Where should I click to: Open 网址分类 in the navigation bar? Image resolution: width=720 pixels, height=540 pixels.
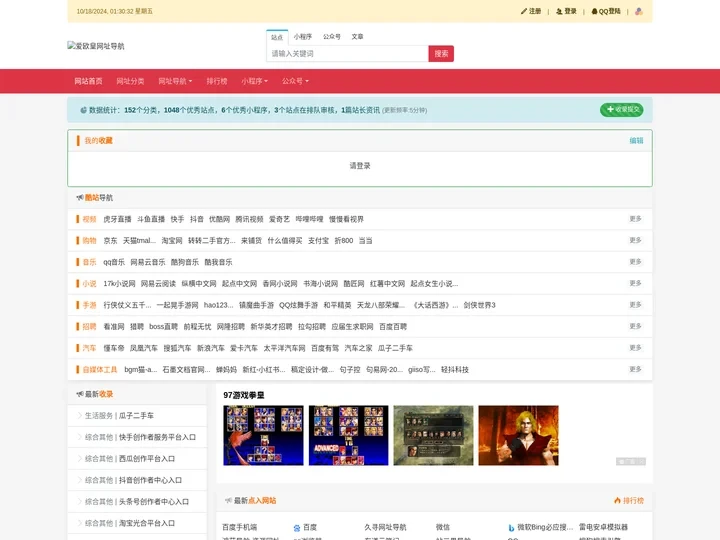130,81
